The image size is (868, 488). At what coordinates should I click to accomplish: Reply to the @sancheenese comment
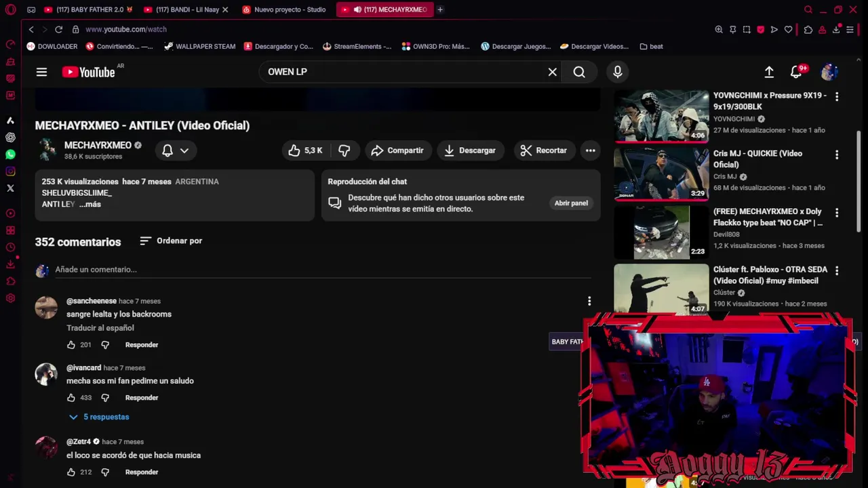(142, 345)
